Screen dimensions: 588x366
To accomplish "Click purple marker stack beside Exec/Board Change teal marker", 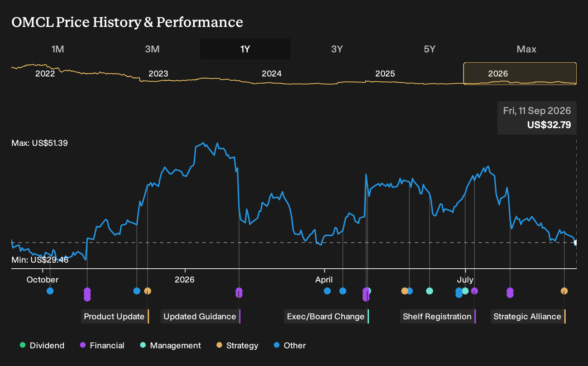I will pyautogui.click(x=366, y=294).
